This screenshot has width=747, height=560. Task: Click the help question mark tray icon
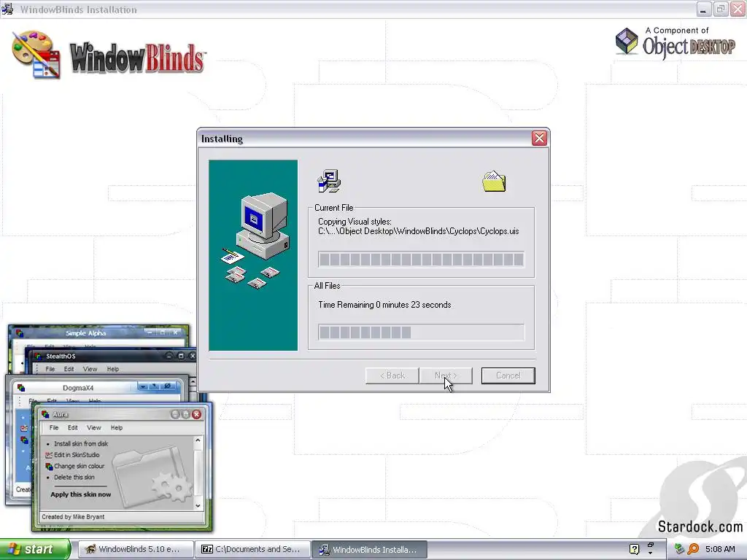point(634,549)
